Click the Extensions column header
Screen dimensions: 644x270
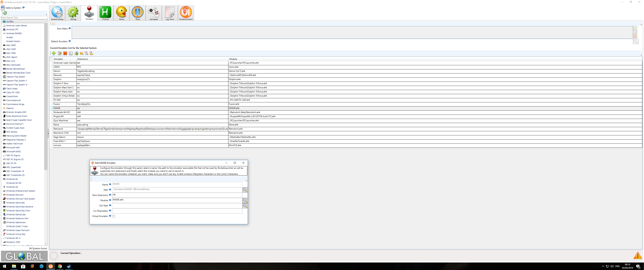point(152,59)
